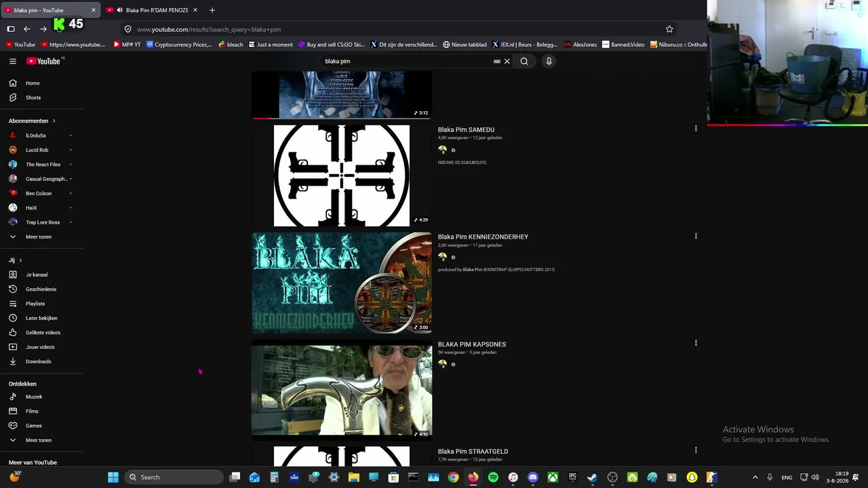
Task: View site security shield information
Action: 127,29
